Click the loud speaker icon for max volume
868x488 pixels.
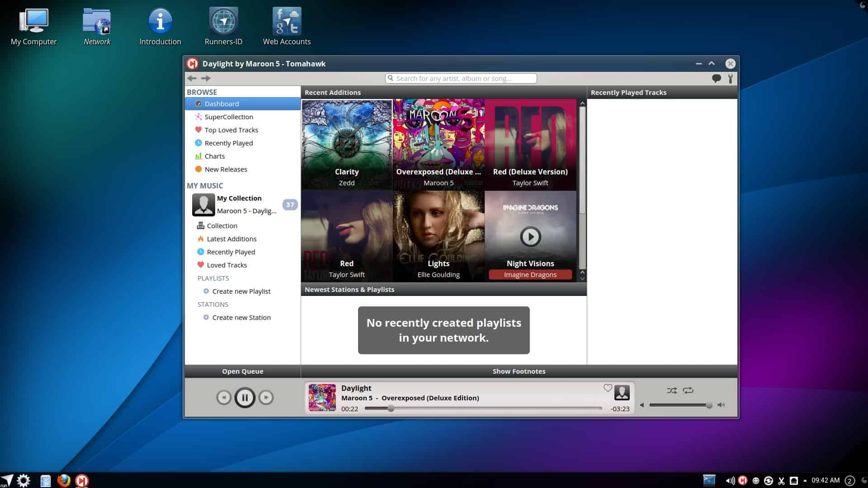[x=721, y=405]
